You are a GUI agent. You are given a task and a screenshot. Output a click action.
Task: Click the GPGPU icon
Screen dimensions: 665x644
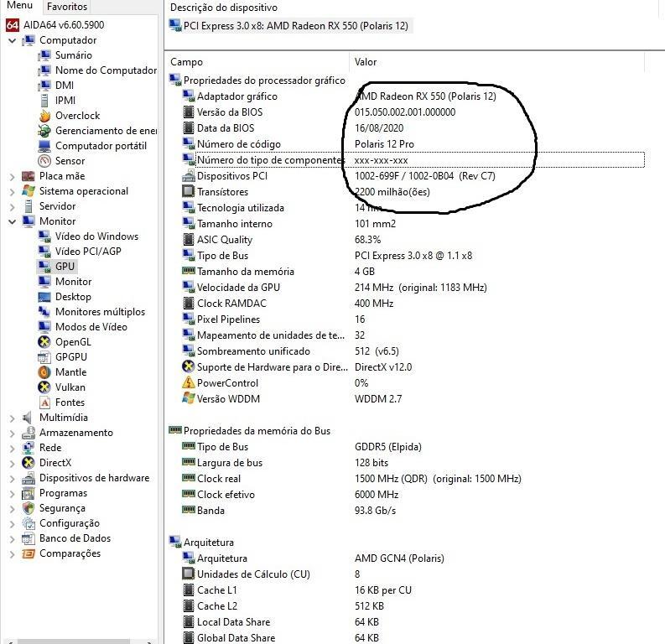click(x=44, y=357)
